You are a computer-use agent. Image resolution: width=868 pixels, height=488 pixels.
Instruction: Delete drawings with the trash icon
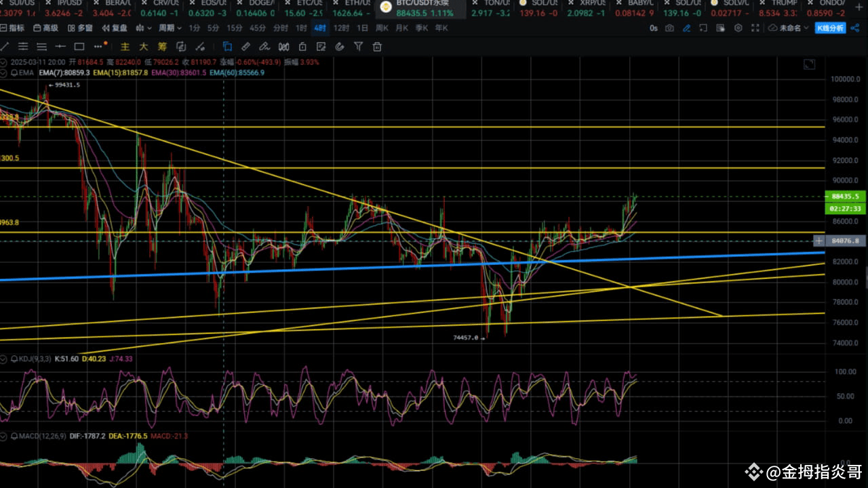click(x=377, y=47)
